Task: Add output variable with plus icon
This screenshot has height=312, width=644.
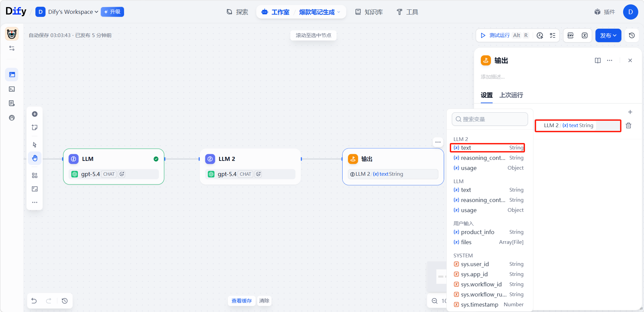Action: tap(630, 112)
